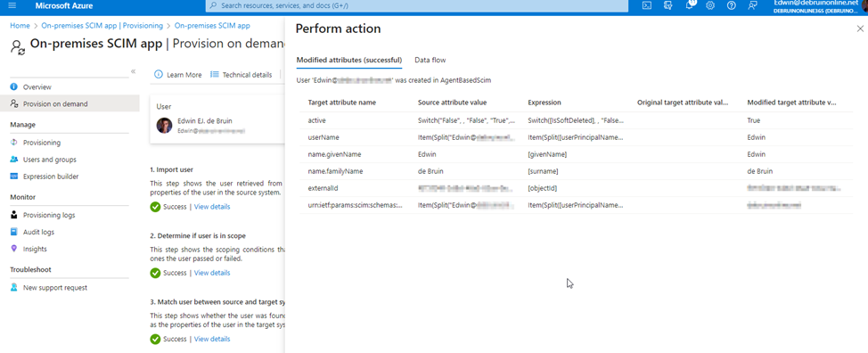Collapse the left navigation menu
The width and height of the screenshot is (868, 353).
click(x=133, y=71)
